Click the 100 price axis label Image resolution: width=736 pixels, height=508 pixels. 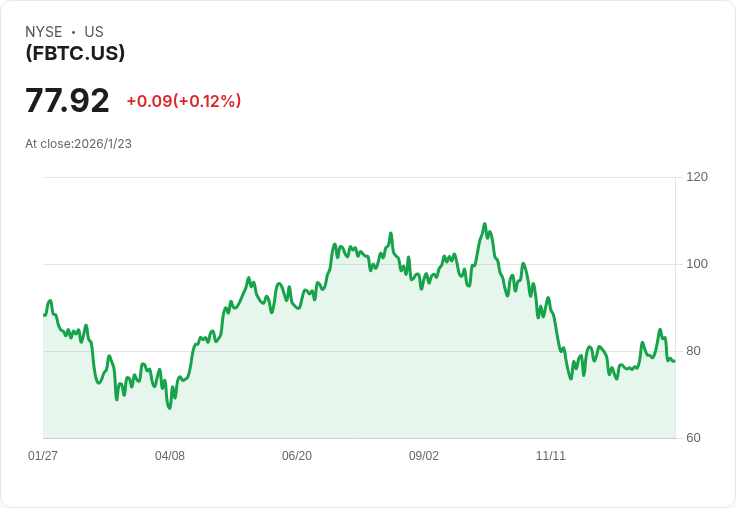coord(697,264)
